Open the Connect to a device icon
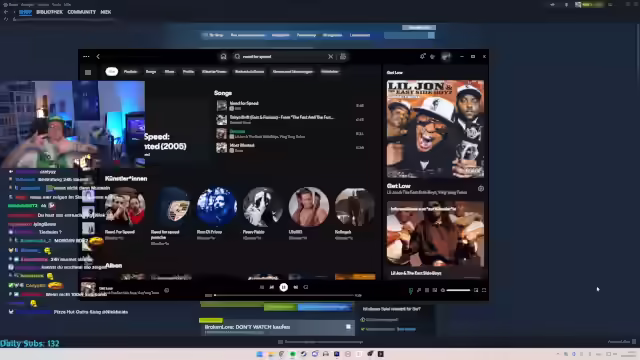Screen dimensions: 640x360 tap(435, 290)
